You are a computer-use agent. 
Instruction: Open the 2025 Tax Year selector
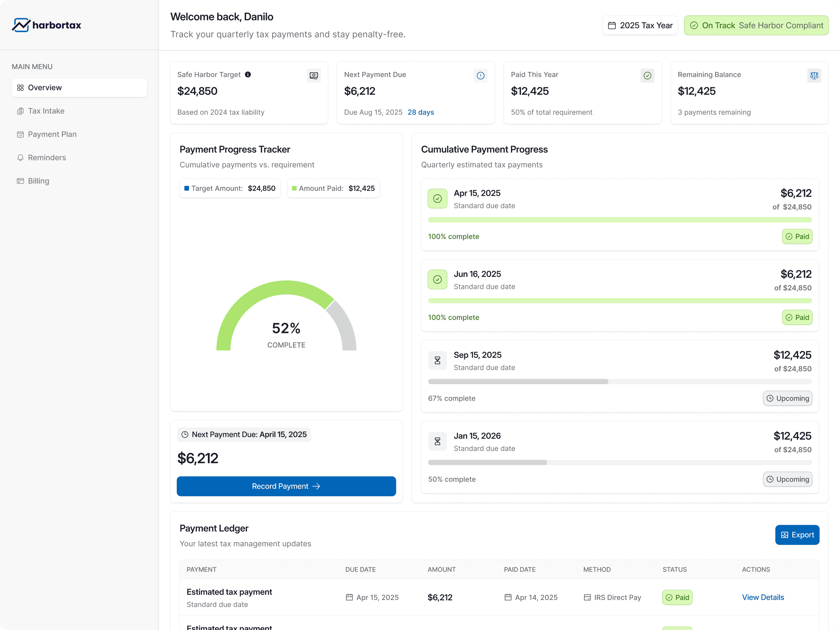click(640, 26)
